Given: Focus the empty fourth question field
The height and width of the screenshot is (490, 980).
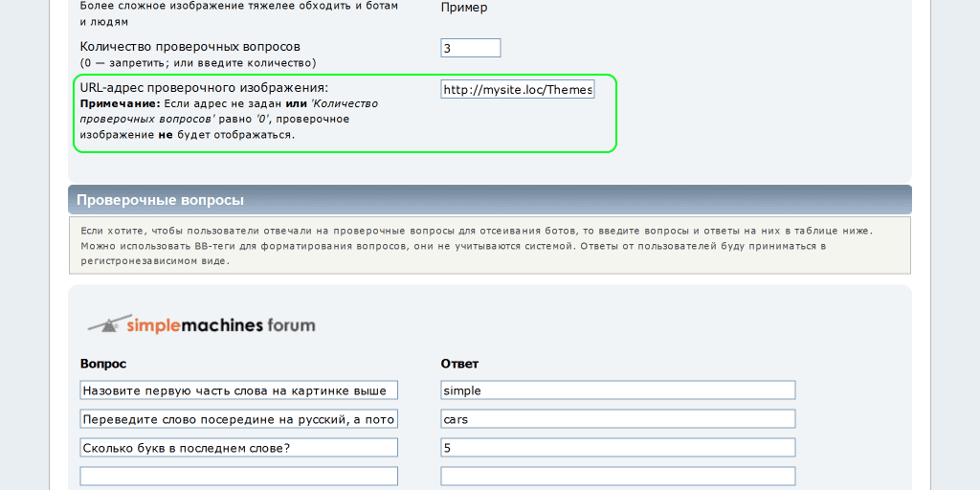Looking at the screenshot, I should [238, 477].
